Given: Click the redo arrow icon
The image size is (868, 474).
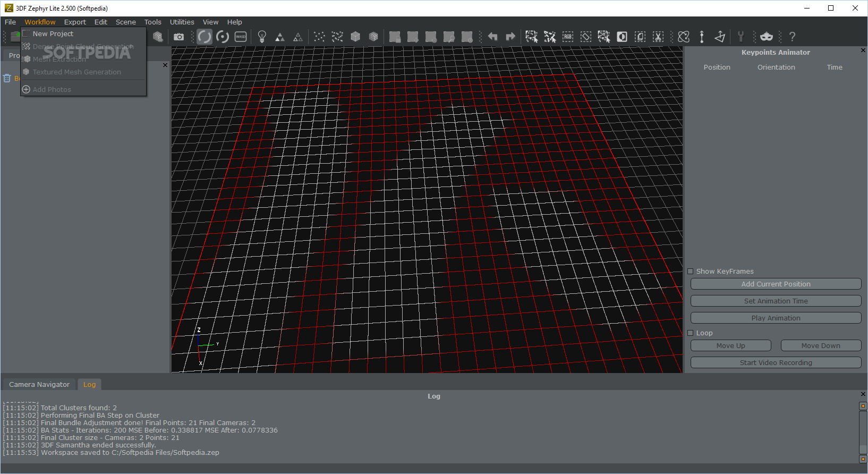Looking at the screenshot, I should point(510,37).
